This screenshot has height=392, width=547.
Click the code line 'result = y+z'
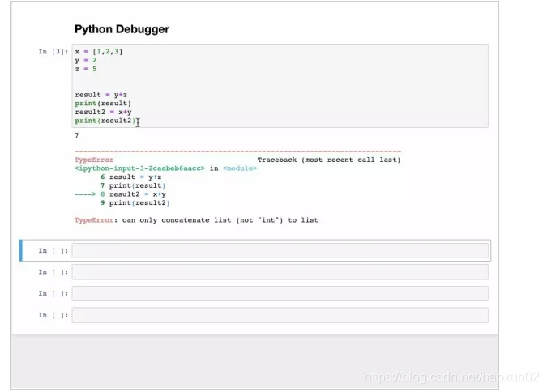tap(100, 95)
